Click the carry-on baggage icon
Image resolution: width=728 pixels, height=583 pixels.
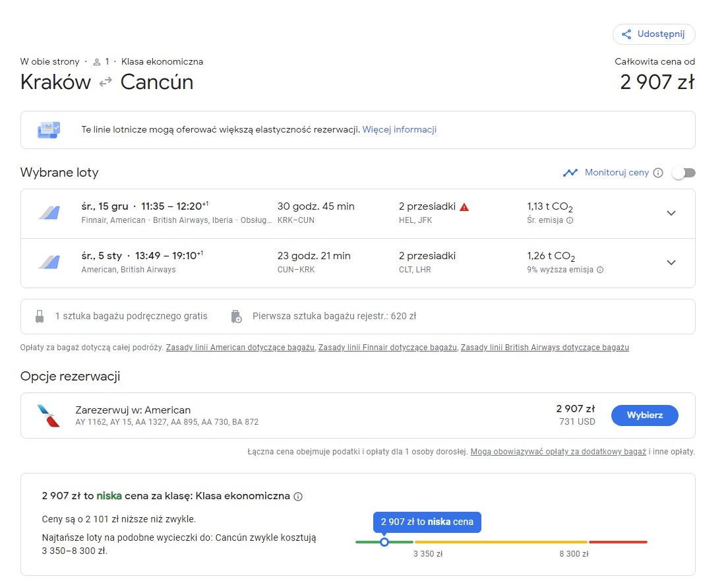[x=40, y=317]
